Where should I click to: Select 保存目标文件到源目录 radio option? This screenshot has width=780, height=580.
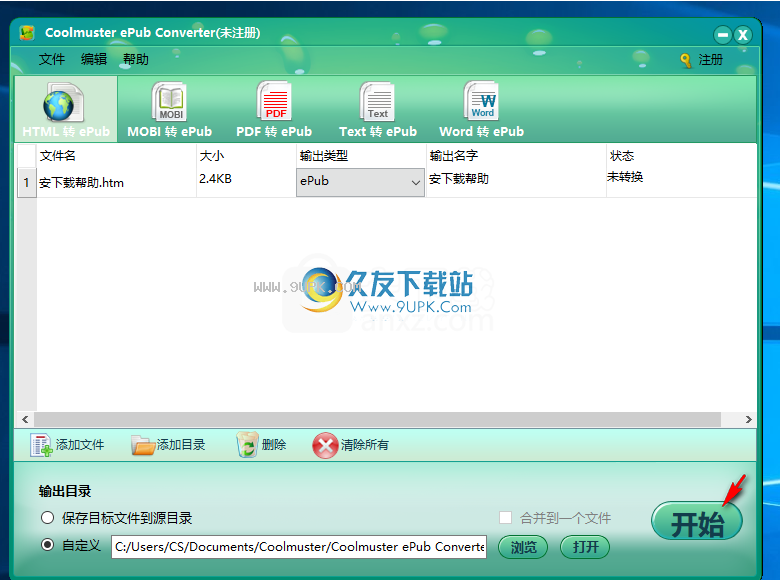[x=47, y=518]
